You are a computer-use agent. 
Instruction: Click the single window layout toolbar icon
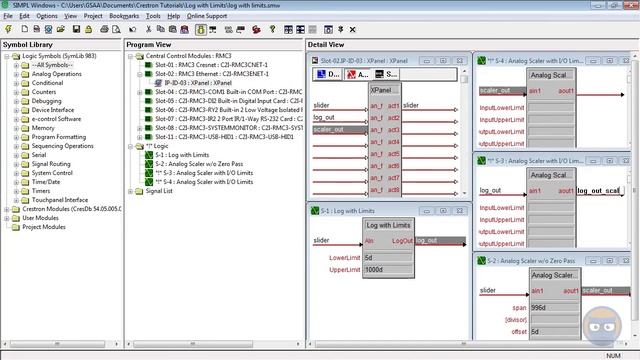[328, 29]
